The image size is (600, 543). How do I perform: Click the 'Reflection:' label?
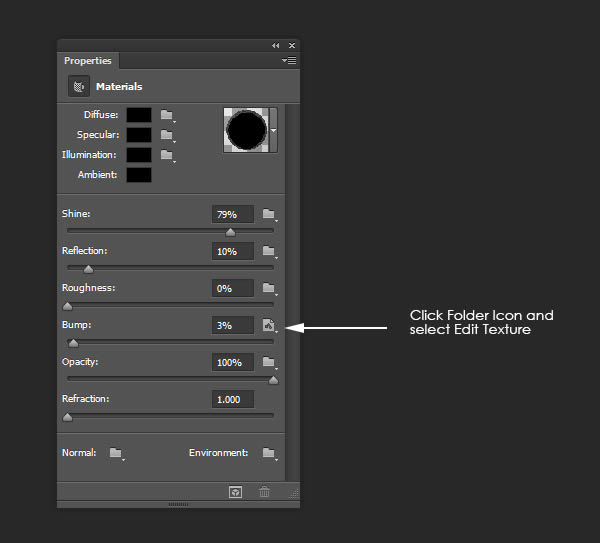(x=85, y=251)
